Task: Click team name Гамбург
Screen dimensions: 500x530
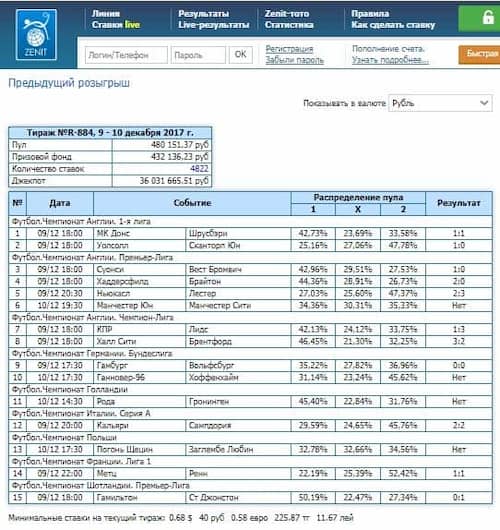Action: [112, 365]
